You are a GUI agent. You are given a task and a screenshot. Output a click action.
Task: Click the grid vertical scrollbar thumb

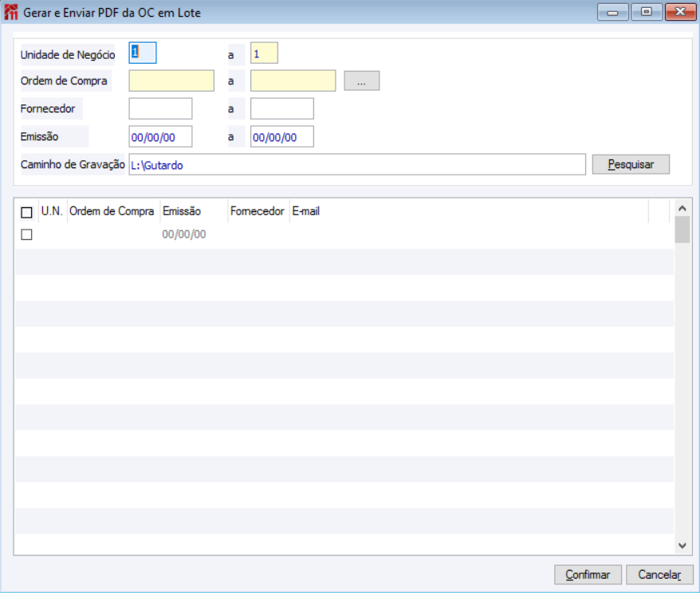pos(682,230)
